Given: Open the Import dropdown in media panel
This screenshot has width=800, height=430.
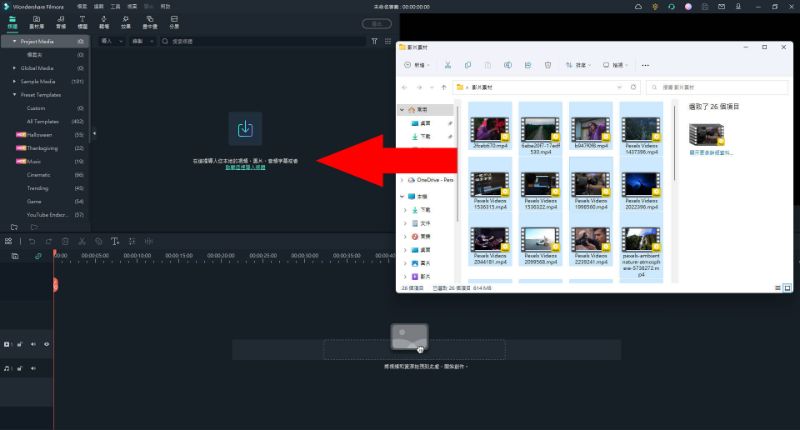Looking at the screenshot, I should pos(112,41).
